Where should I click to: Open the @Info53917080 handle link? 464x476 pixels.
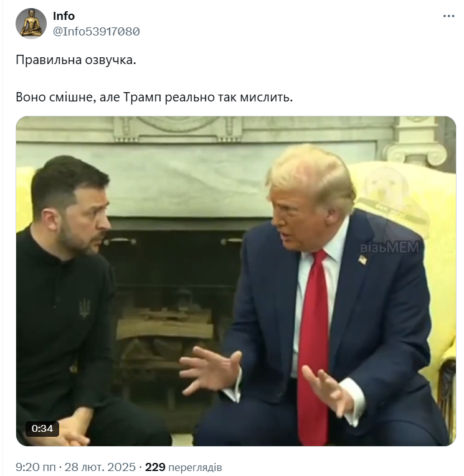(97, 31)
